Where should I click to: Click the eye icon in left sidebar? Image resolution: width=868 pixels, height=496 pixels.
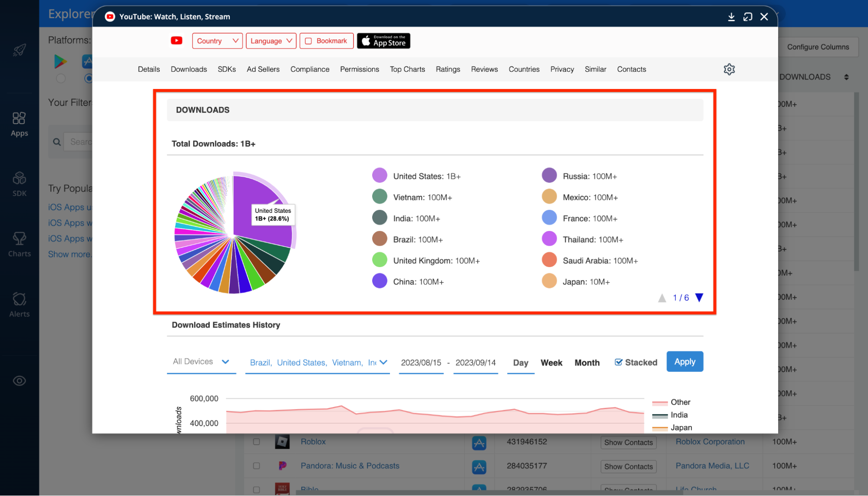[x=19, y=381]
